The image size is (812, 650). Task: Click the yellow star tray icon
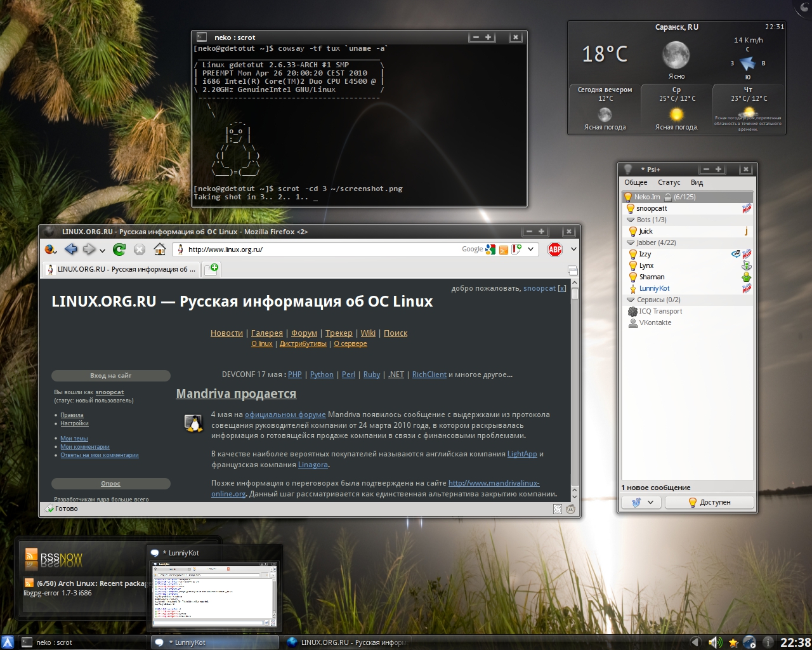733,643
